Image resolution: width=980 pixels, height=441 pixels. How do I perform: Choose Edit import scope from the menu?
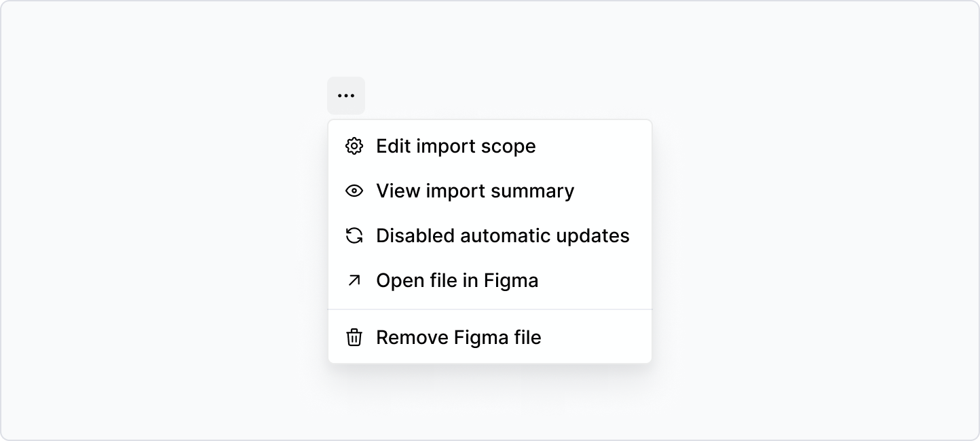456,146
